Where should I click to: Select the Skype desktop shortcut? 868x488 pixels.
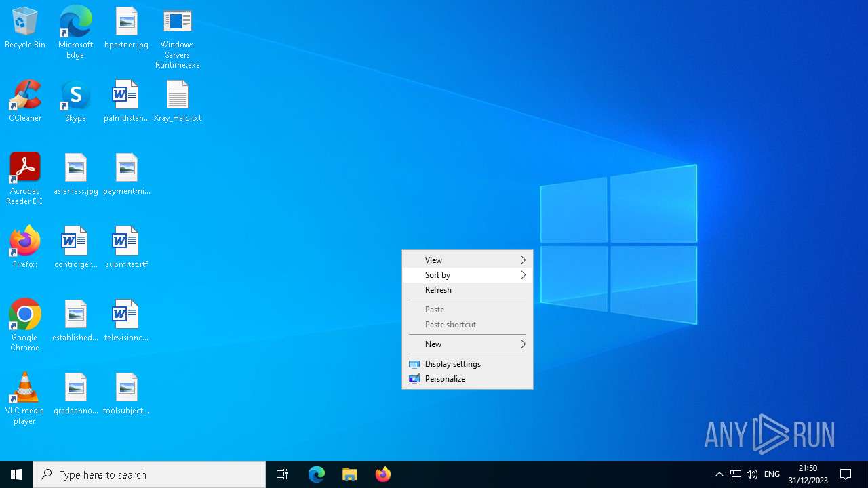point(75,102)
